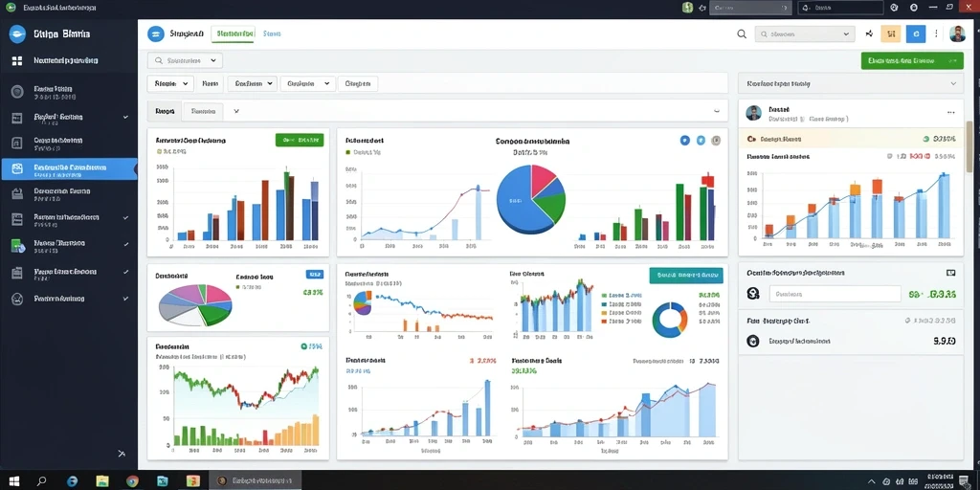Viewport: 980px width, 490px height.
Task: Collapse the tab strip using its right-edge arrow
Action: pyautogui.click(x=716, y=111)
